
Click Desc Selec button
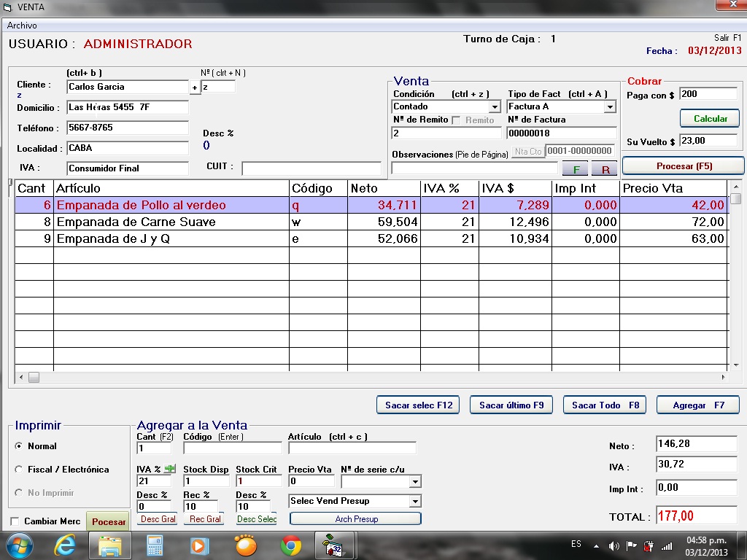pyautogui.click(x=256, y=519)
